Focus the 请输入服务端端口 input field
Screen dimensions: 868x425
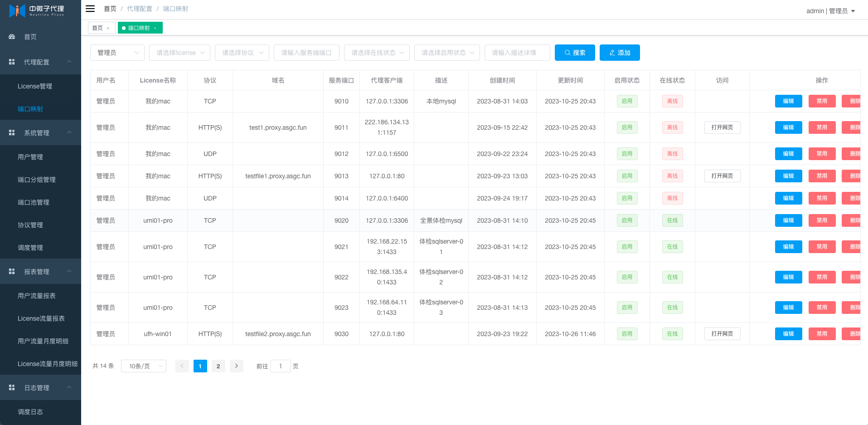pyautogui.click(x=306, y=53)
